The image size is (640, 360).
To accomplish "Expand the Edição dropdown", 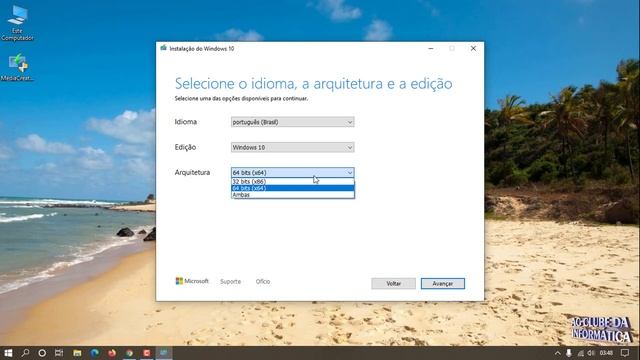I will click(x=293, y=147).
